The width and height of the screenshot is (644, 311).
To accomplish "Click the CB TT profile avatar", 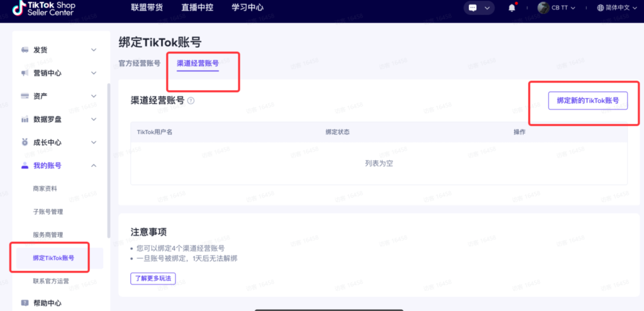I will 543,8.
